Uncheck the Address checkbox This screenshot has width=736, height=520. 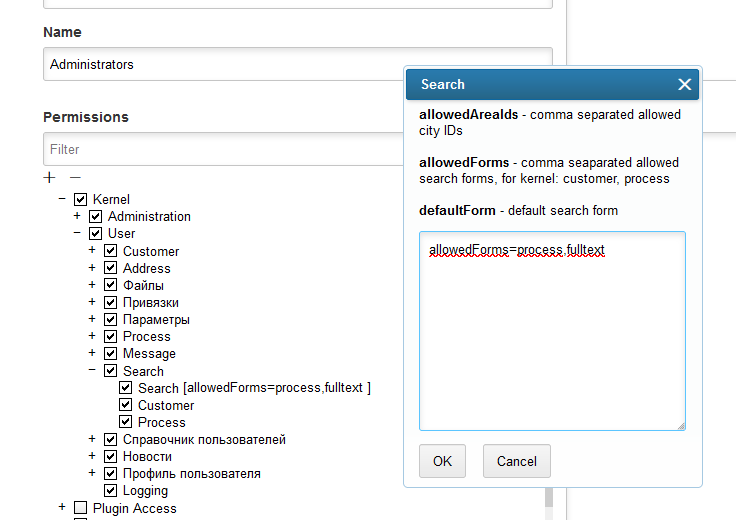(110, 268)
